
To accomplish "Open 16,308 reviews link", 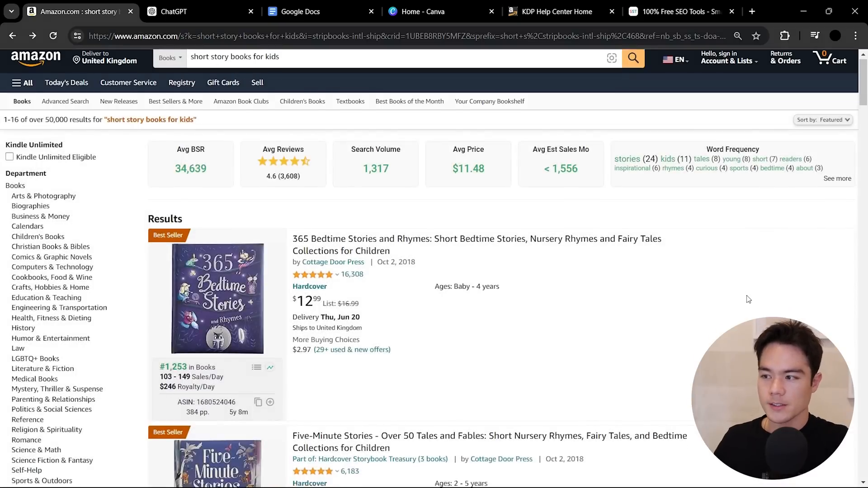I will pos(352,274).
